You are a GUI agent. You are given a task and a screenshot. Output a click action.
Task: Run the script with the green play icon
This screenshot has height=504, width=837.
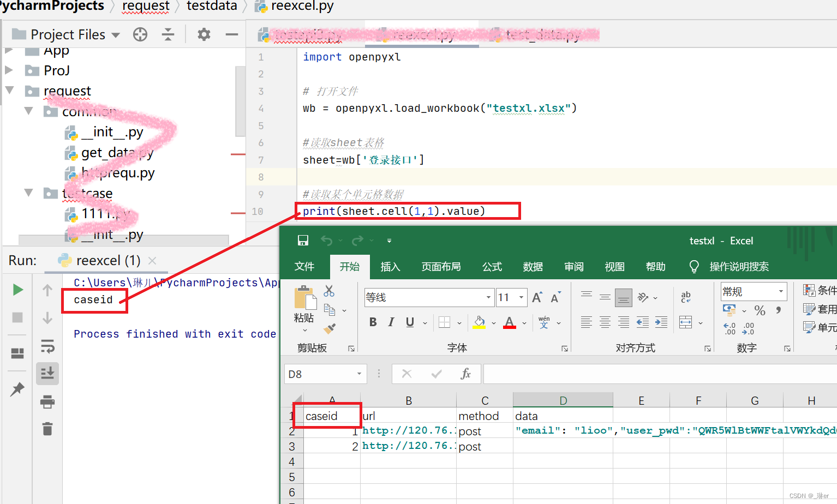pos(17,290)
